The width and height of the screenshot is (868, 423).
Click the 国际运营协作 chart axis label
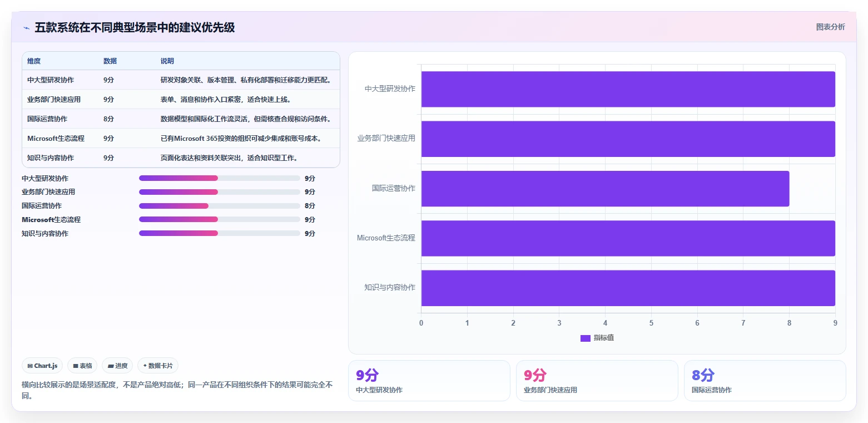coord(394,188)
